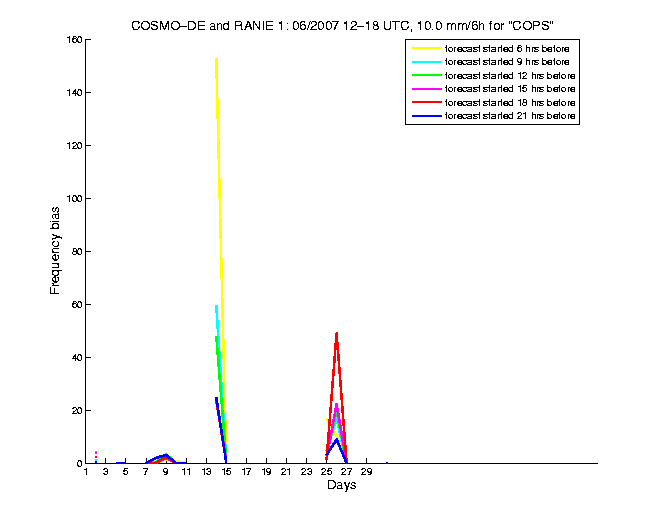Click x-axis tick label 11
The image size is (660, 520).
[186, 472]
